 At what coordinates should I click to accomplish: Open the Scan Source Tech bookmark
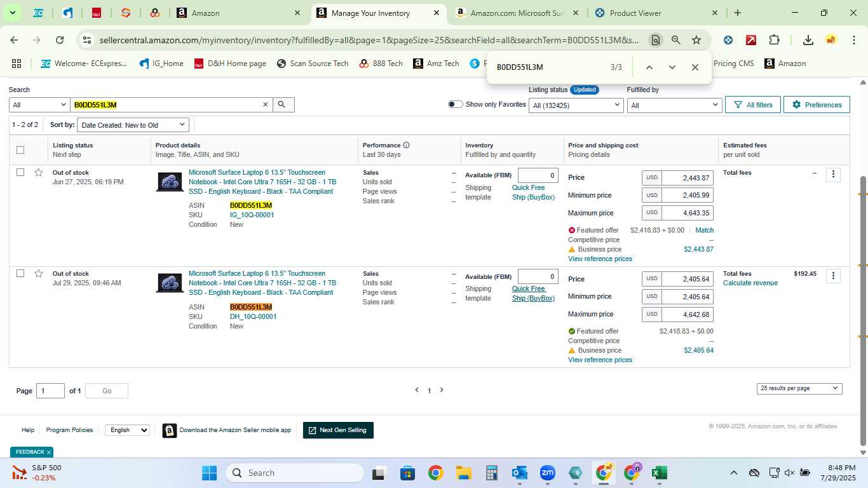tap(312, 64)
